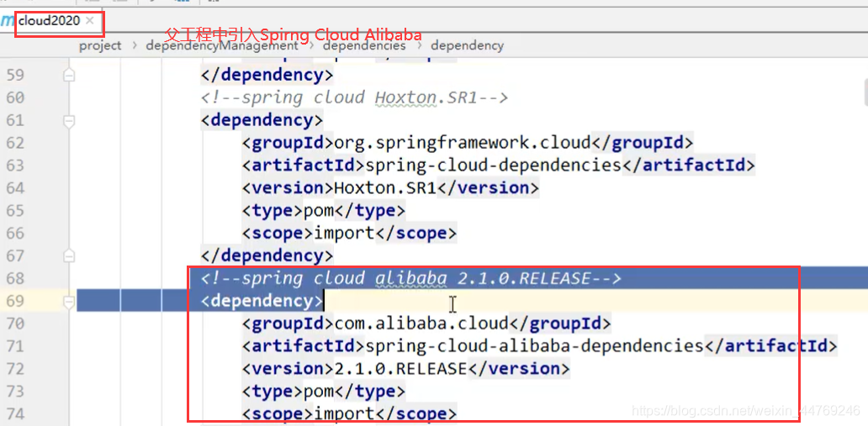Click line number 66 in the gutter
The width and height of the screenshot is (868, 426).
click(x=14, y=234)
